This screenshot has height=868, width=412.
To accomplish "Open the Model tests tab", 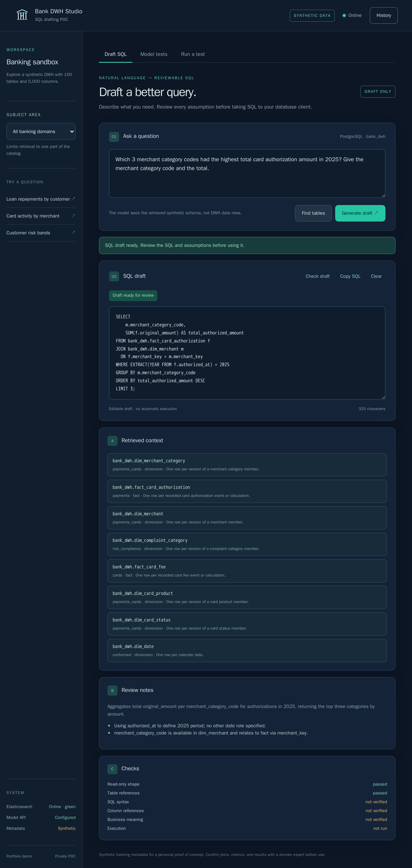I will (x=154, y=54).
